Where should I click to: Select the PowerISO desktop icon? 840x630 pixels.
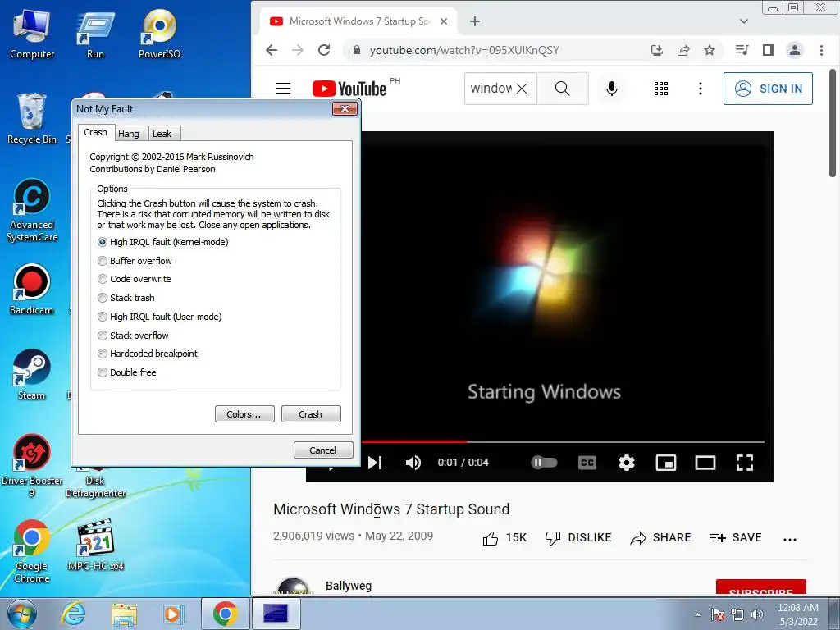click(x=159, y=33)
